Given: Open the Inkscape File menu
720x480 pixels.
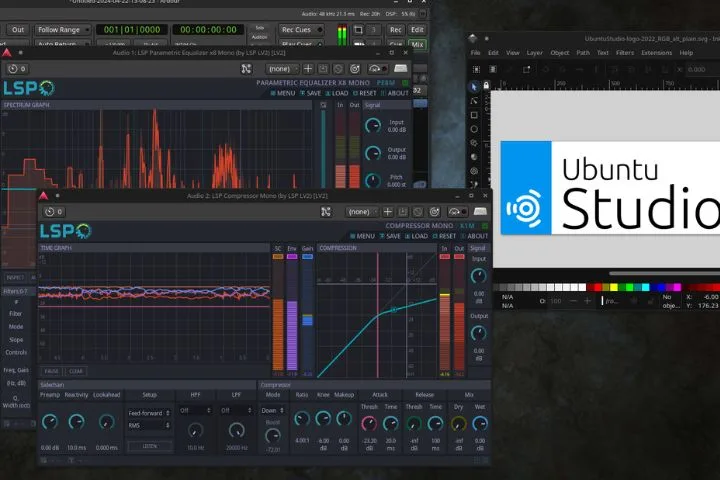Looking at the screenshot, I should [475, 53].
